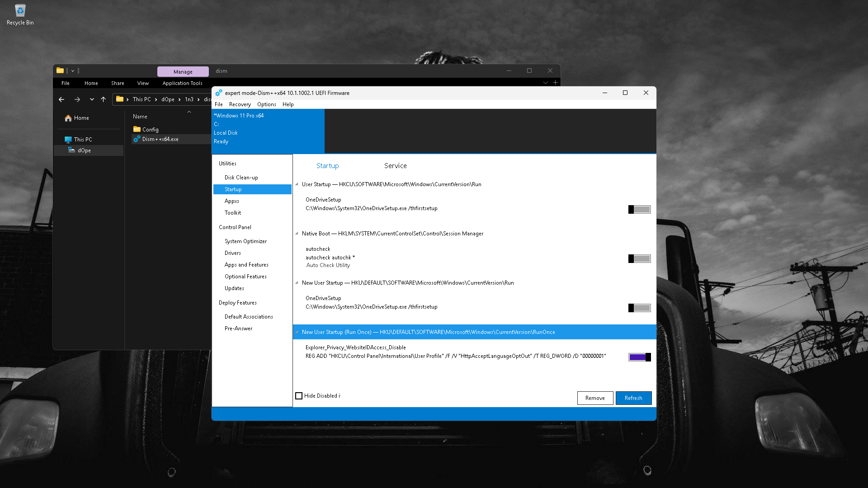This screenshot has width=868, height=488.
Task: Select the OneDriveSetup.exe /thfirstsetup path under User Startup
Action: pos(372,208)
